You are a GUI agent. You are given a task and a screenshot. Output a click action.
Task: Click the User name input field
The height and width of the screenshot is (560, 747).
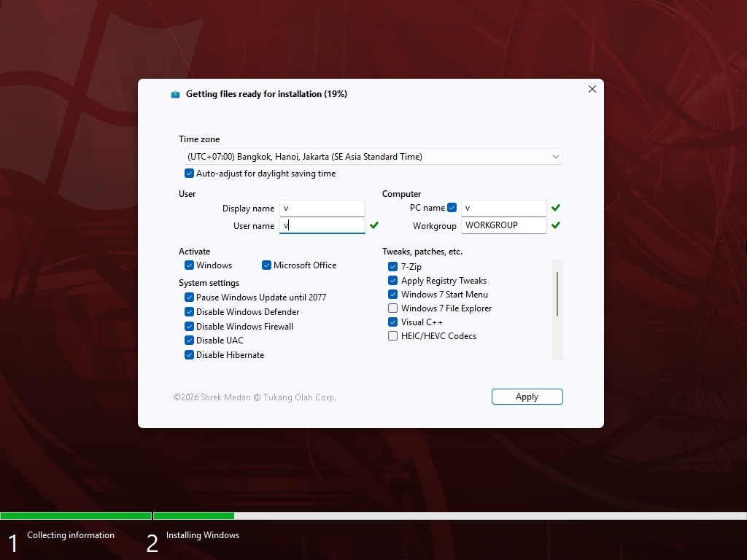point(322,225)
